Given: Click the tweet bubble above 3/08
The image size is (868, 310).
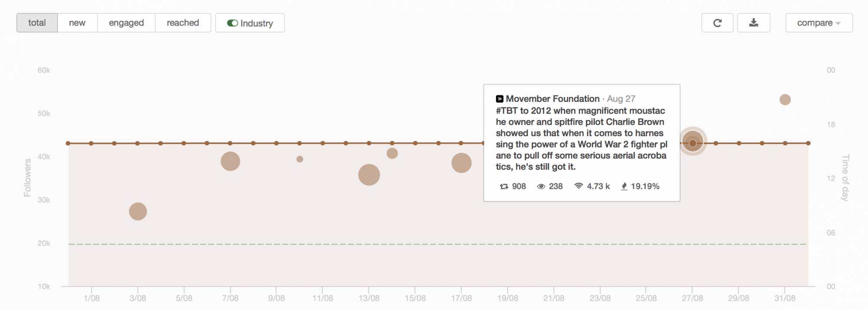Looking at the screenshot, I should 138,212.
